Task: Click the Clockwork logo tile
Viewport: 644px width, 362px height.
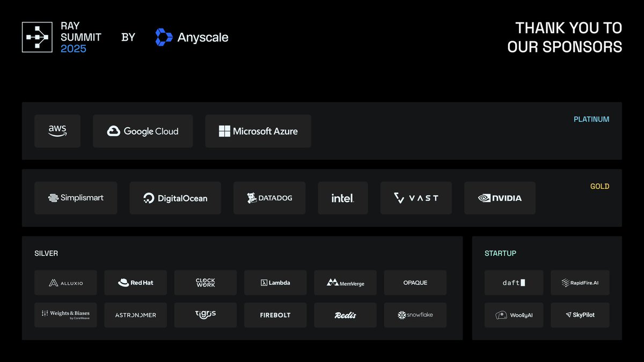Action: [206, 283]
